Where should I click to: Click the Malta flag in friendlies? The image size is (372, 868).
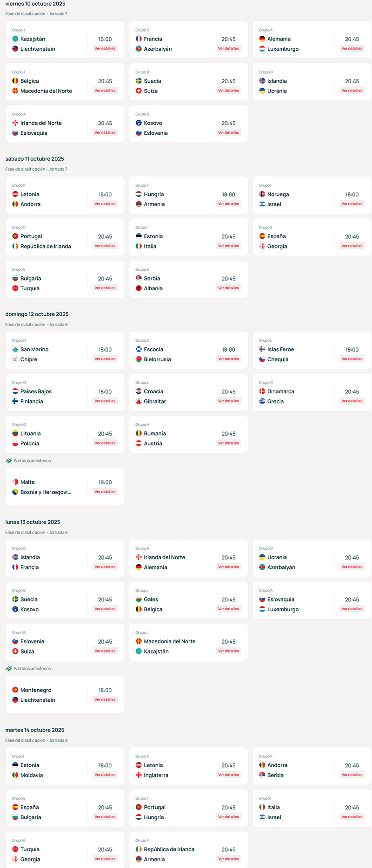click(15, 482)
